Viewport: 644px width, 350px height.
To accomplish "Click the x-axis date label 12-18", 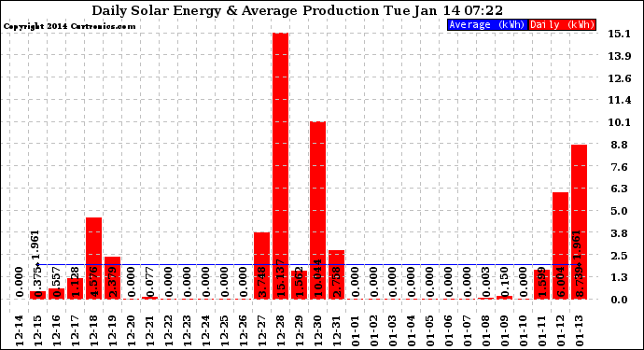I will (x=93, y=331).
